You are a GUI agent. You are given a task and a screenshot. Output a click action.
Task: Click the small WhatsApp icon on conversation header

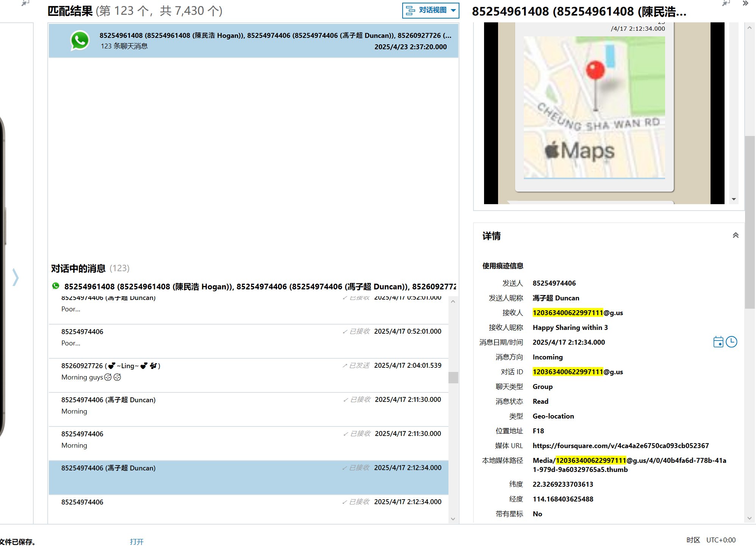tap(56, 286)
